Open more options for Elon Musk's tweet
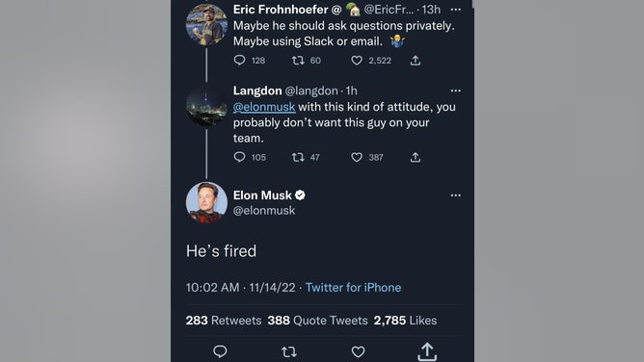This screenshot has height=362, width=644. click(x=455, y=195)
